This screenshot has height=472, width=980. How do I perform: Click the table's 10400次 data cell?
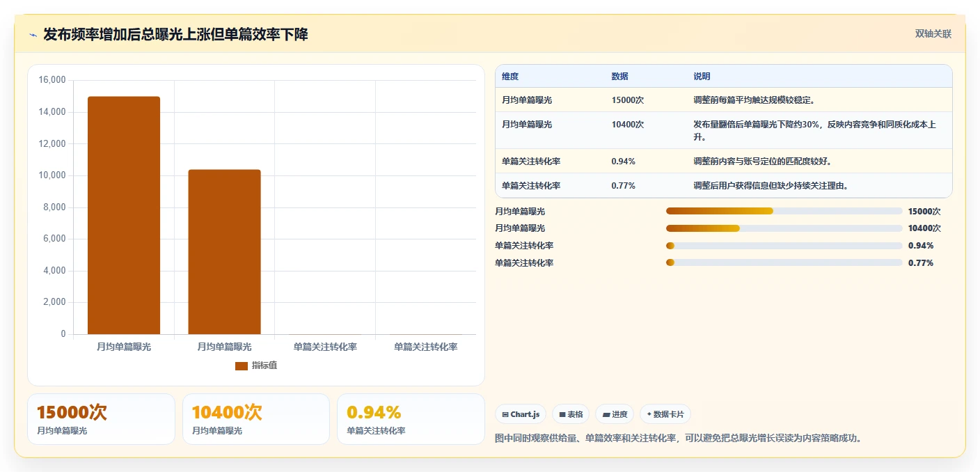click(x=627, y=125)
